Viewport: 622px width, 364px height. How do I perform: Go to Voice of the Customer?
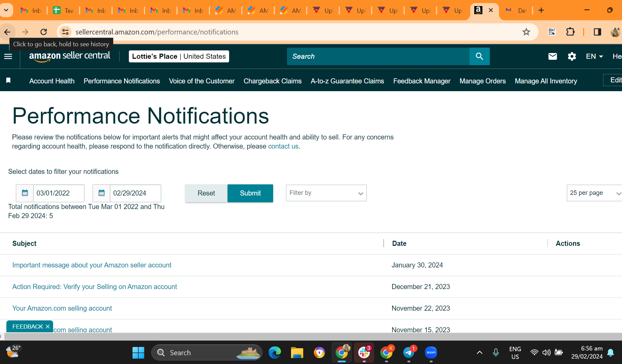[202, 81]
